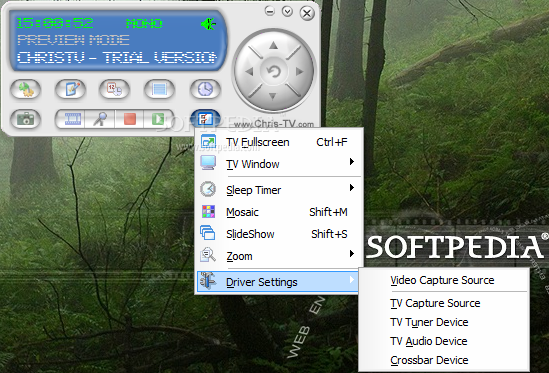Image resolution: width=549 pixels, height=373 pixels.
Task: Click the TV Fullscreen menu icon
Action: click(x=208, y=141)
